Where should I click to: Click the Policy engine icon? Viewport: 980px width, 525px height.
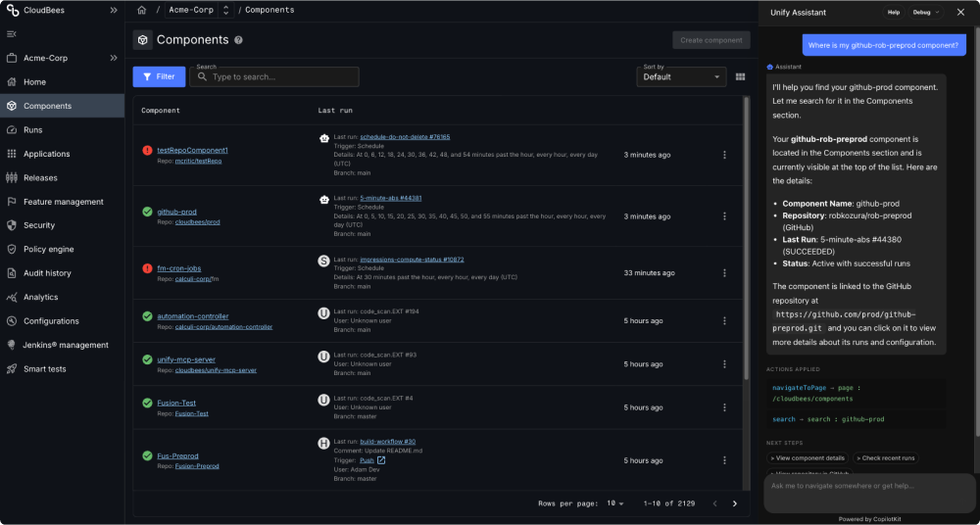coord(11,250)
